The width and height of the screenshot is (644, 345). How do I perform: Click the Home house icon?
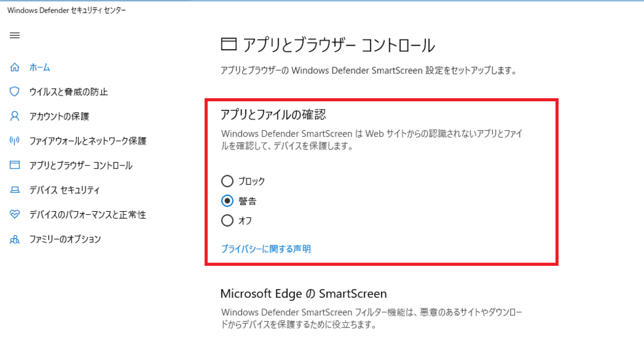tap(15, 67)
